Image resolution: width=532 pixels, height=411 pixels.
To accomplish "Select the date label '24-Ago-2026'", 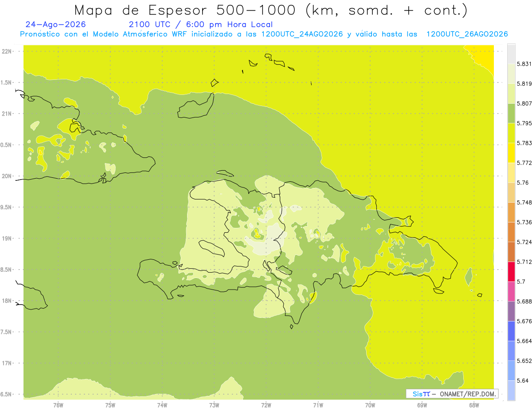I will coord(56,24).
